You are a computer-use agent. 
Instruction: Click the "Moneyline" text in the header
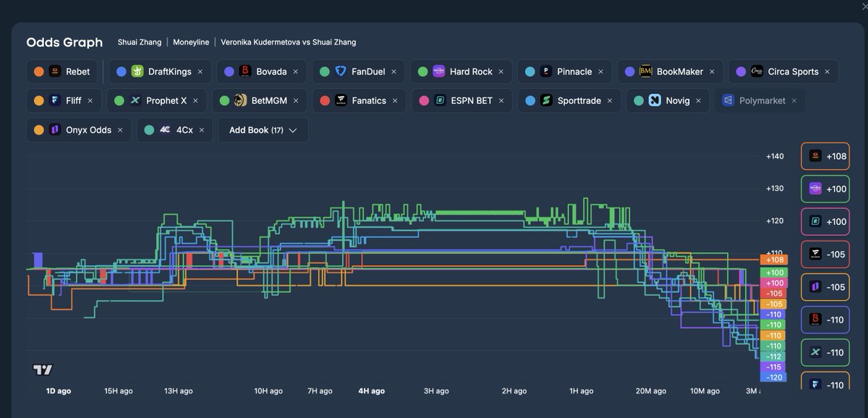tap(191, 43)
